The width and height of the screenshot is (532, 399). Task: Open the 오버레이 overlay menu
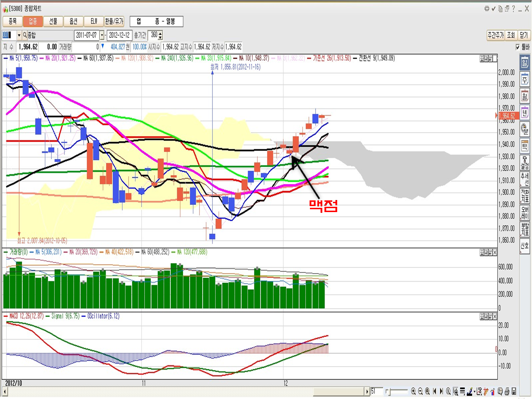(x=525, y=212)
